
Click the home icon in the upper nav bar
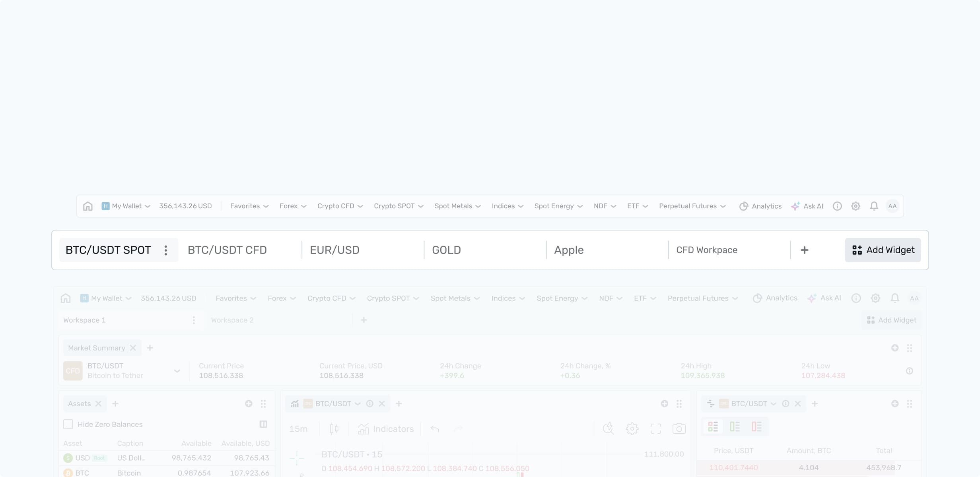coord(87,206)
